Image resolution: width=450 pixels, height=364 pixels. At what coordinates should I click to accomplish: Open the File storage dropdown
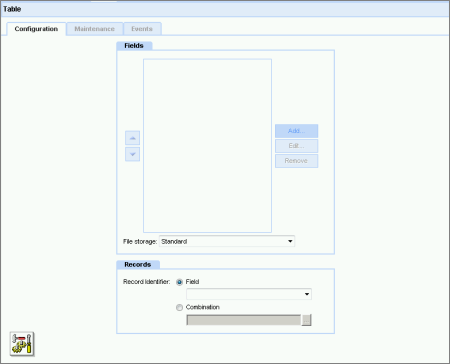click(x=227, y=241)
